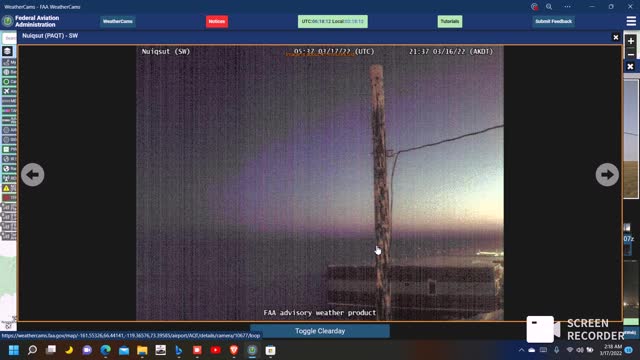Open YouTube from the Windows taskbar
The width and height of the screenshot is (640, 360).
coord(216,350)
